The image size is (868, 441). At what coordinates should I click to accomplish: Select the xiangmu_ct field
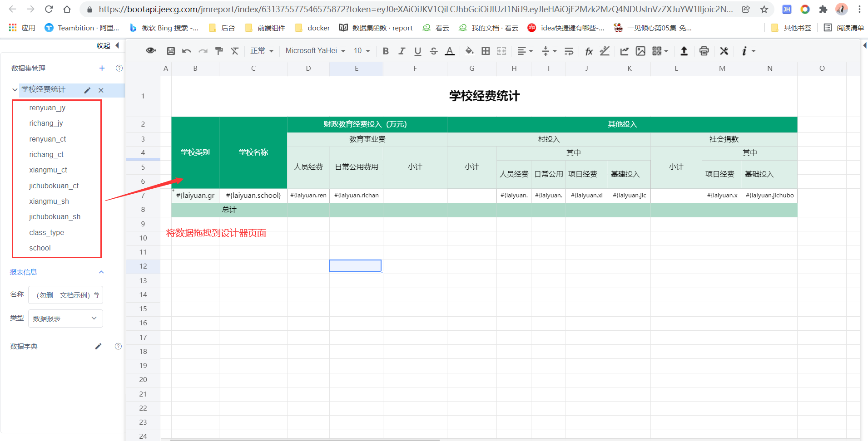pyautogui.click(x=48, y=170)
